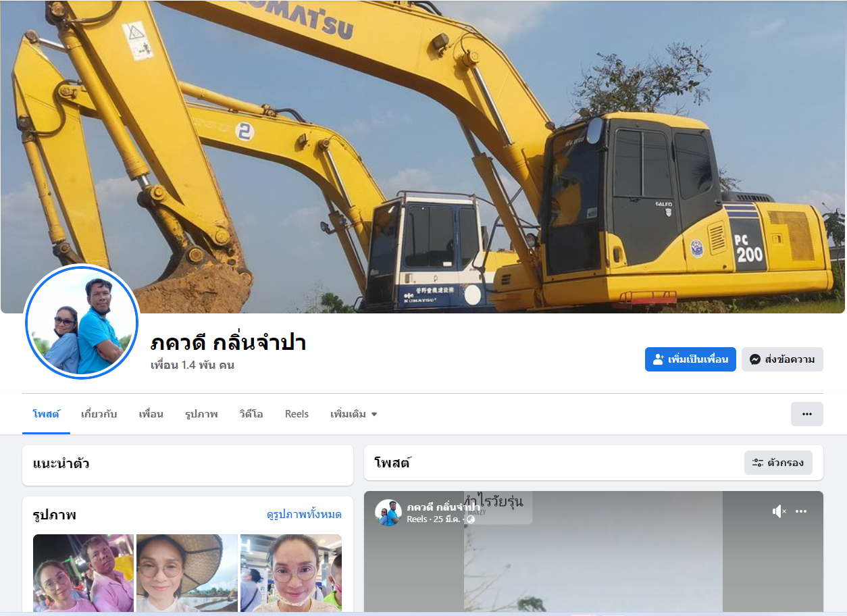Viewport: 847px width, 616px height.
Task: Open the photo of woman in straw hat
Action: coord(187,573)
